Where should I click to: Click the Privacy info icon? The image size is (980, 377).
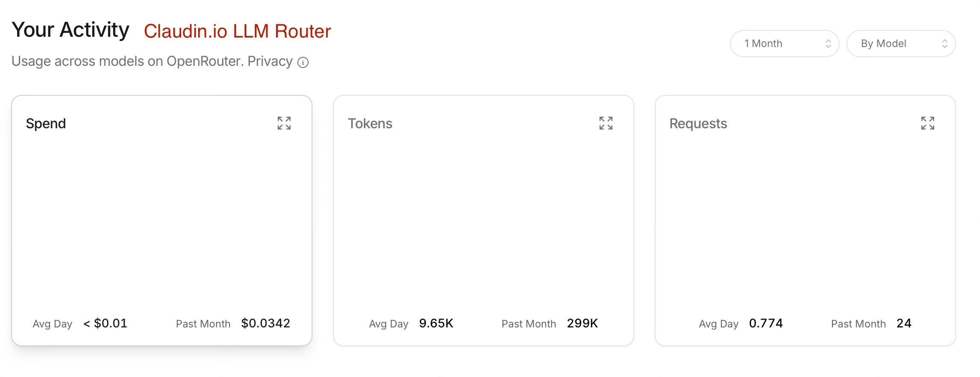(303, 62)
